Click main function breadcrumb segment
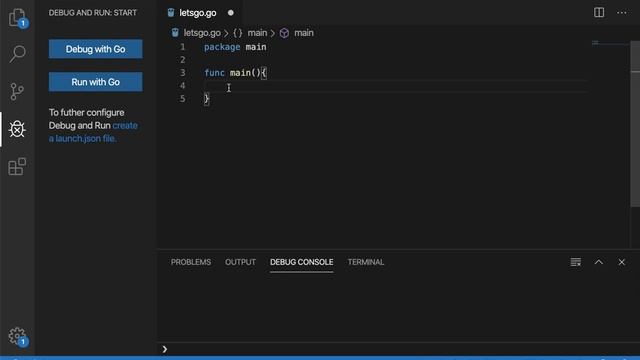 pos(304,33)
